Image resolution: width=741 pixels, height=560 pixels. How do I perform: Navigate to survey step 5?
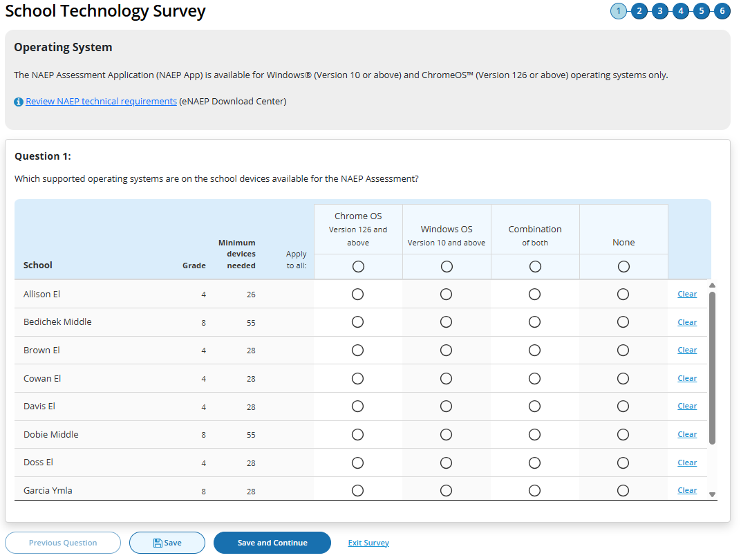tap(702, 11)
